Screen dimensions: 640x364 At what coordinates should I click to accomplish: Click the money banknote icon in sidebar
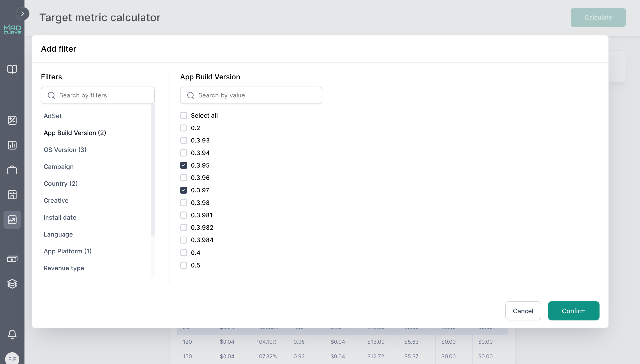pyautogui.click(x=12, y=259)
